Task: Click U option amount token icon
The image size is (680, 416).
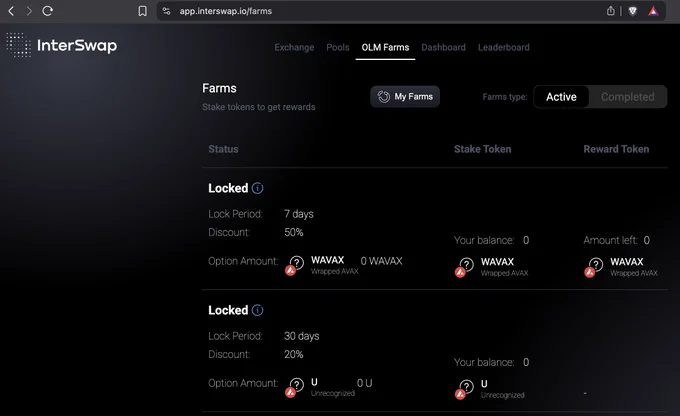Action: pos(294,387)
